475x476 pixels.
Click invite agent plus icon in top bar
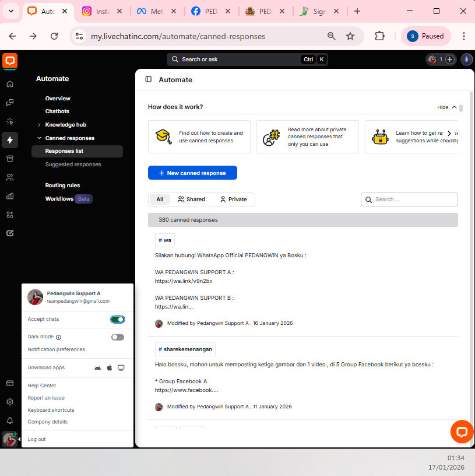coord(450,60)
